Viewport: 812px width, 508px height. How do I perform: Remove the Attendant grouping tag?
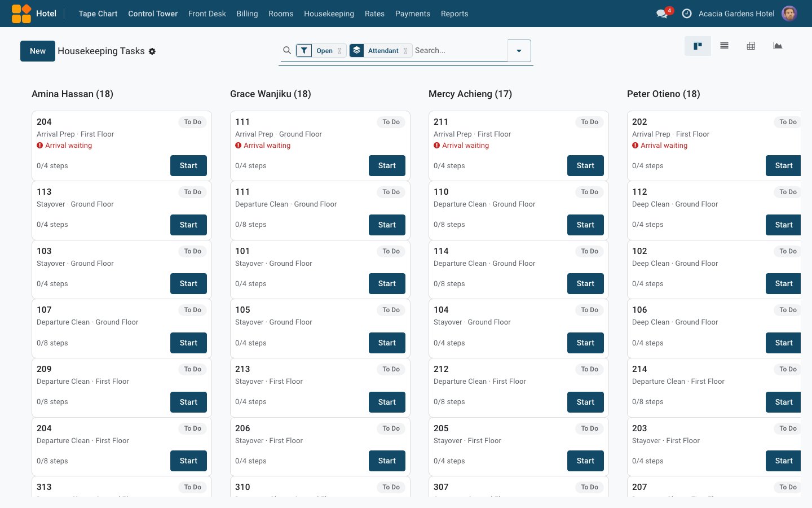(x=405, y=51)
